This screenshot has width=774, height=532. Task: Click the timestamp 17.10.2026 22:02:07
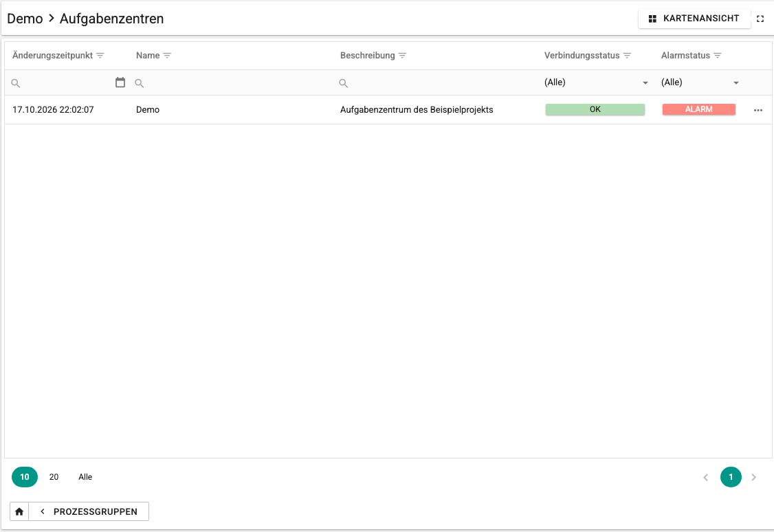coord(54,110)
